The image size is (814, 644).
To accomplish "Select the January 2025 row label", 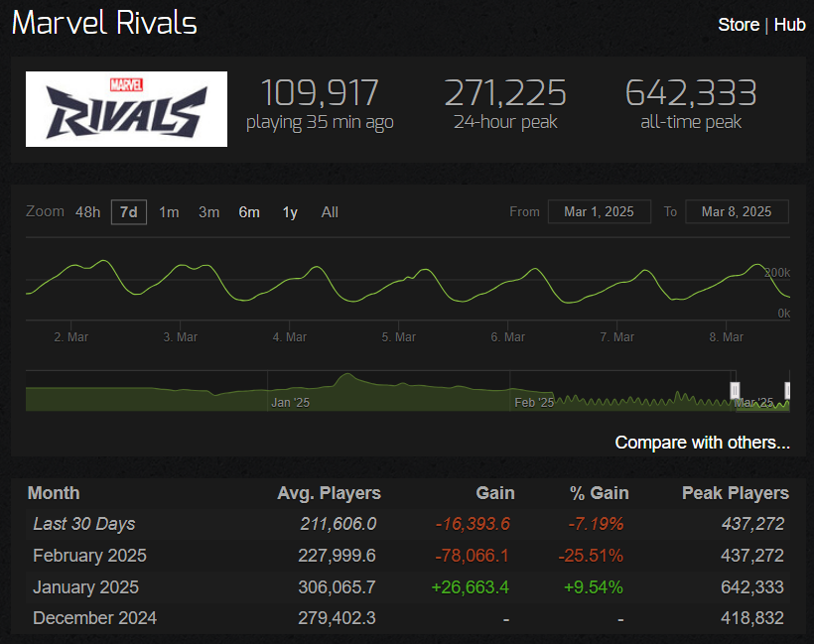I will pyautogui.click(x=85, y=587).
